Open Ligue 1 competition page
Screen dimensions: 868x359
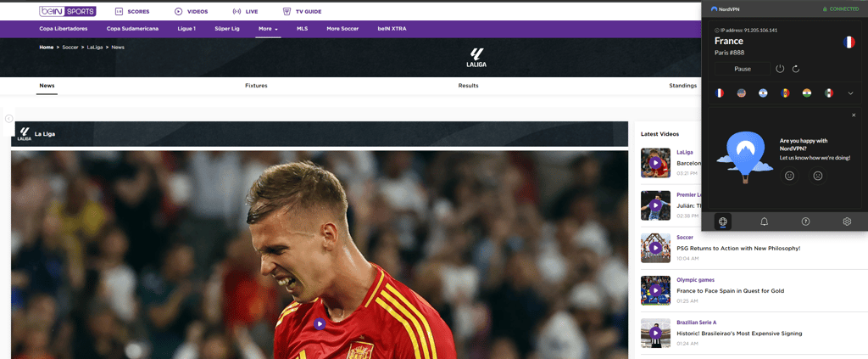[x=186, y=28]
